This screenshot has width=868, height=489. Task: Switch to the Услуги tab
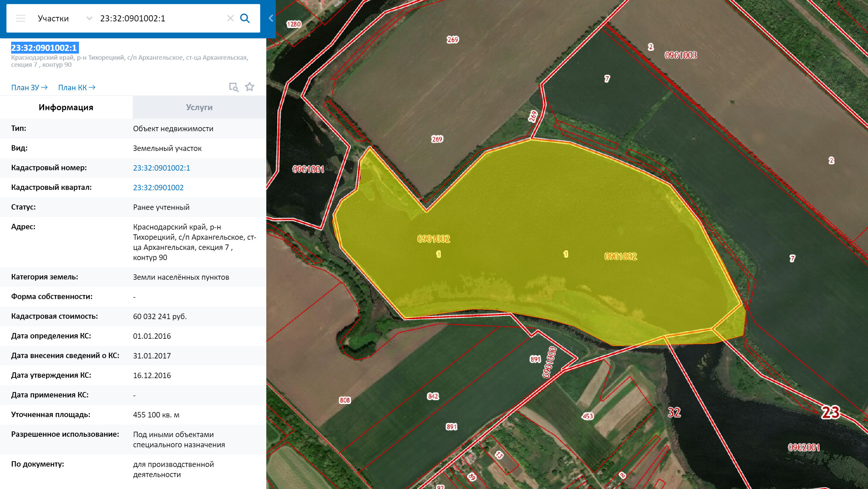coord(199,107)
